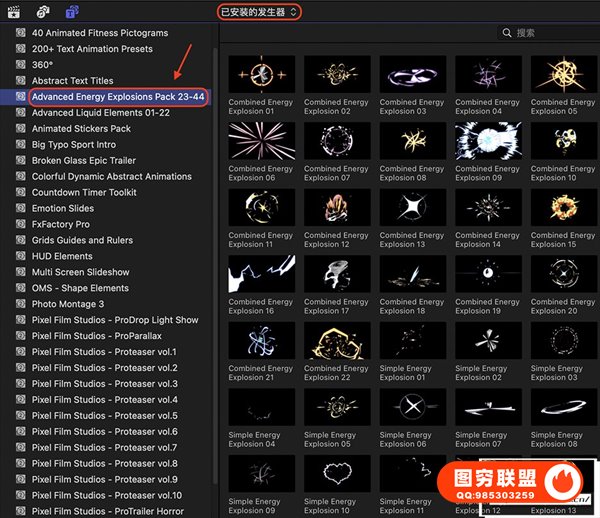The height and width of the screenshot is (518, 600).
Task: Click the generator icon beside HUD Elements
Action: click(x=20, y=256)
